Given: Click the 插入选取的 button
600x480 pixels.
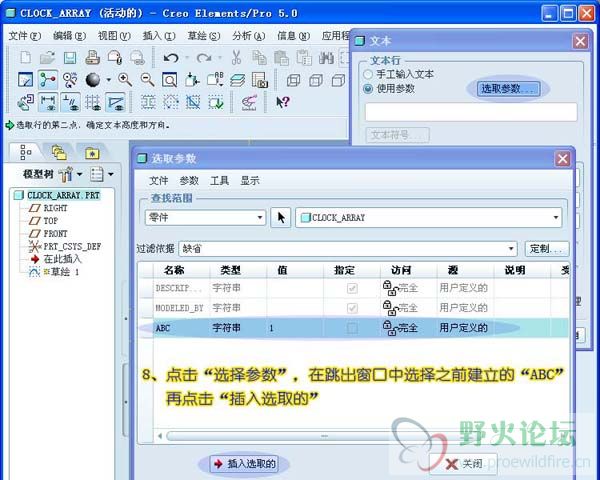Looking at the screenshot, I should [x=245, y=464].
